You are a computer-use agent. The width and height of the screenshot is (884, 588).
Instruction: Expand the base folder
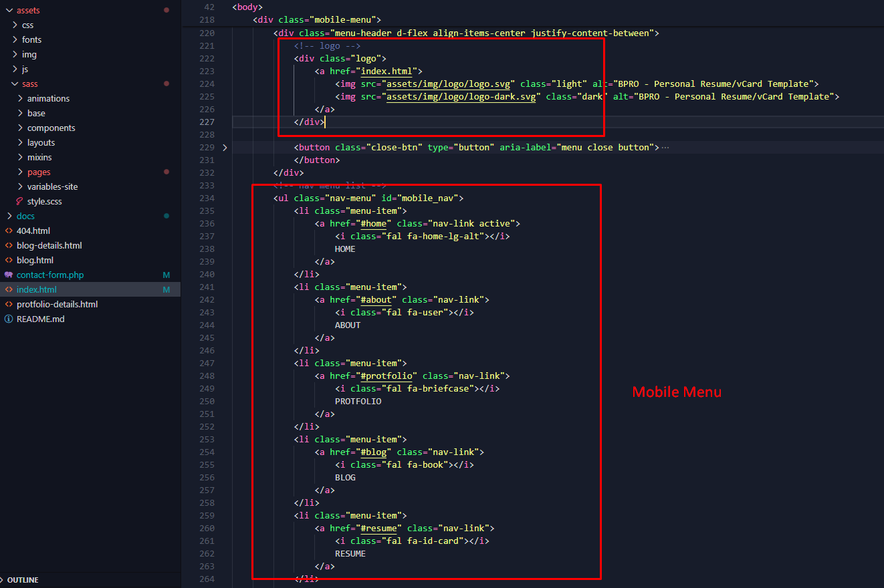pos(21,113)
